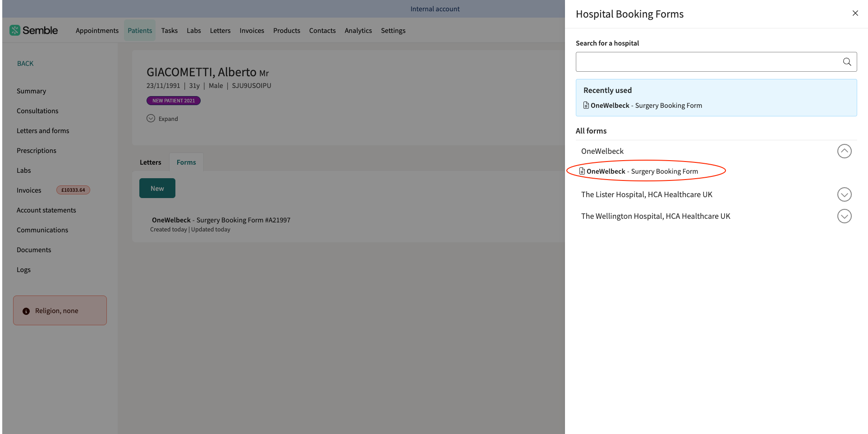
Task: Click the patient ID SJU9USOIPU
Action: pyautogui.click(x=252, y=86)
